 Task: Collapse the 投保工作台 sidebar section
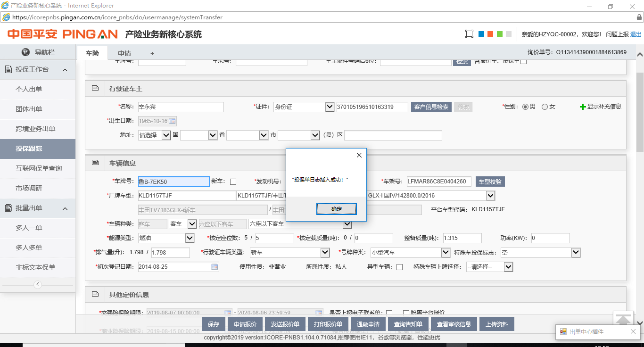(65, 70)
